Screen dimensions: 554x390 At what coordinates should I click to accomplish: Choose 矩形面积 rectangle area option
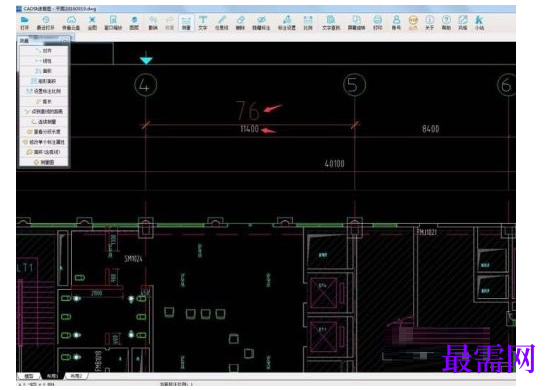pos(44,81)
